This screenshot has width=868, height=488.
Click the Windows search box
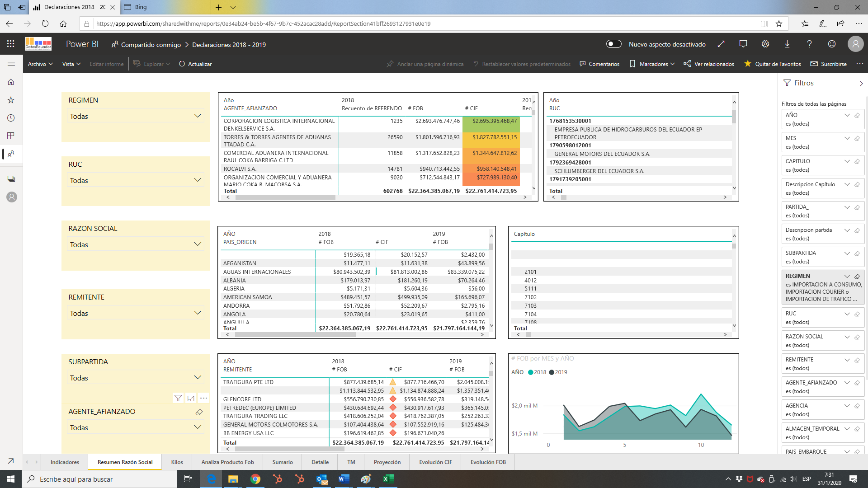click(x=99, y=479)
